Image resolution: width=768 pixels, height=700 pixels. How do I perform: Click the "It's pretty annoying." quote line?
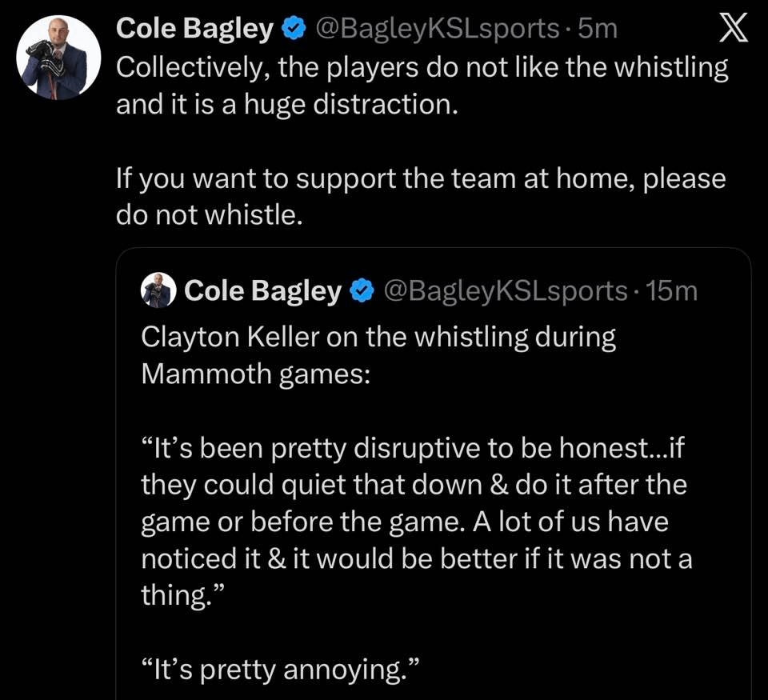click(280, 669)
